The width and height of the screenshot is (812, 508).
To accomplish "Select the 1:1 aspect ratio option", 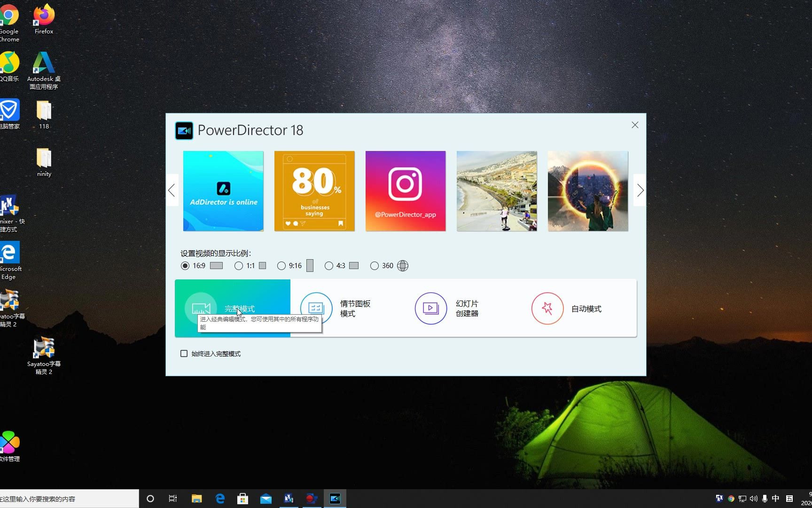I will 239,266.
